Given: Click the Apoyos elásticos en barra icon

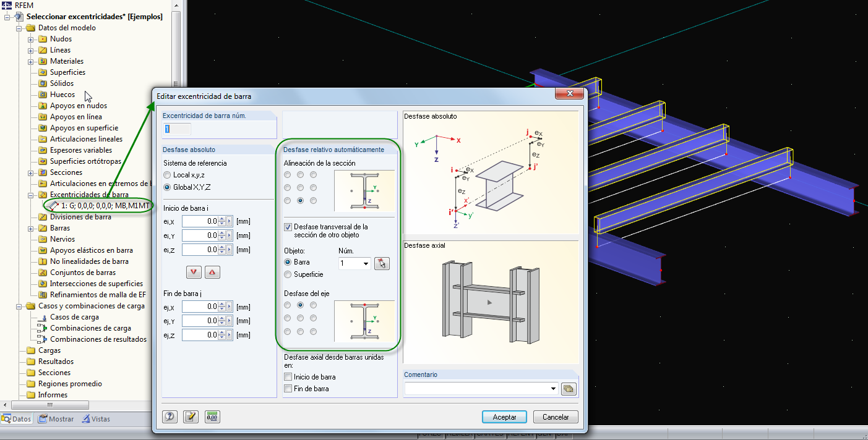Looking at the screenshot, I should click(43, 250).
